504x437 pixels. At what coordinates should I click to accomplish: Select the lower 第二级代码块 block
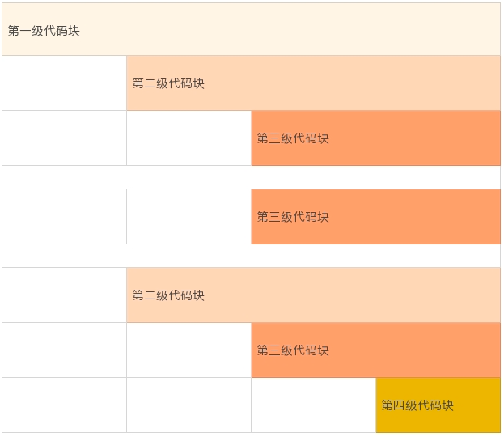(x=313, y=295)
